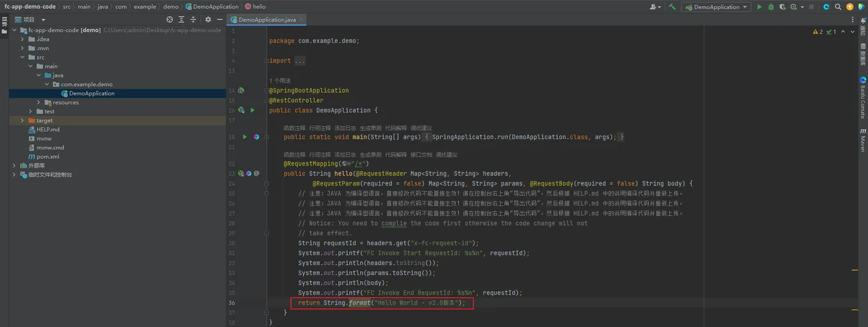Open Baidu Comate panel in right sidebar
Viewport: 868px width, 327px height.
(x=862, y=97)
